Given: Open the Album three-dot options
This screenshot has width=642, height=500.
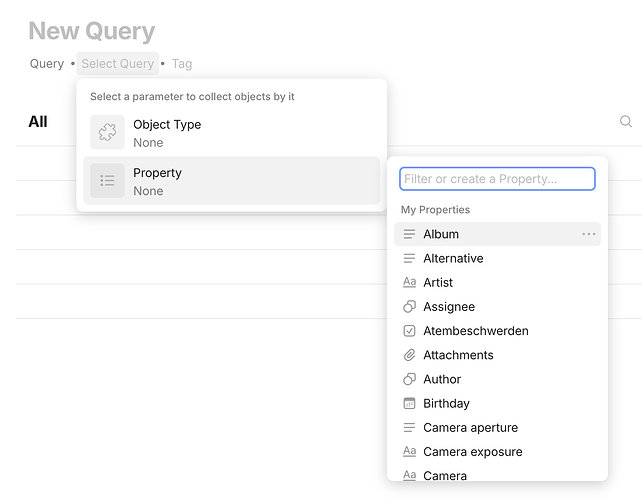Looking at the screenshot, I should pyautogui.click(x=589, y=234).
